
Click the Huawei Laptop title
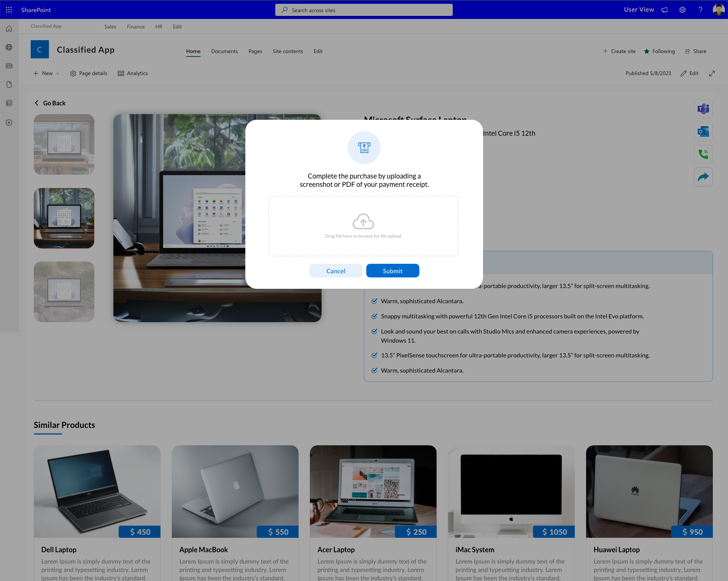617,550
